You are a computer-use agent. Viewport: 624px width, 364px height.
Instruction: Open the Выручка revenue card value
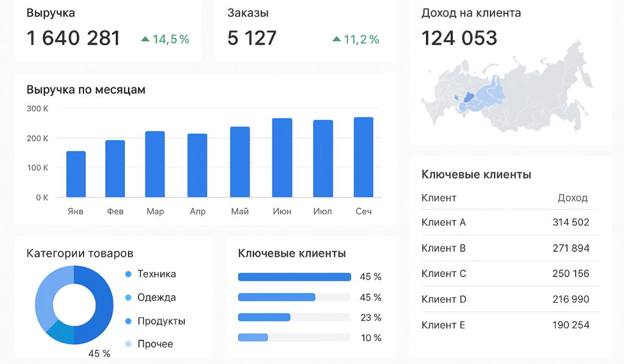(x=74, y=38)
